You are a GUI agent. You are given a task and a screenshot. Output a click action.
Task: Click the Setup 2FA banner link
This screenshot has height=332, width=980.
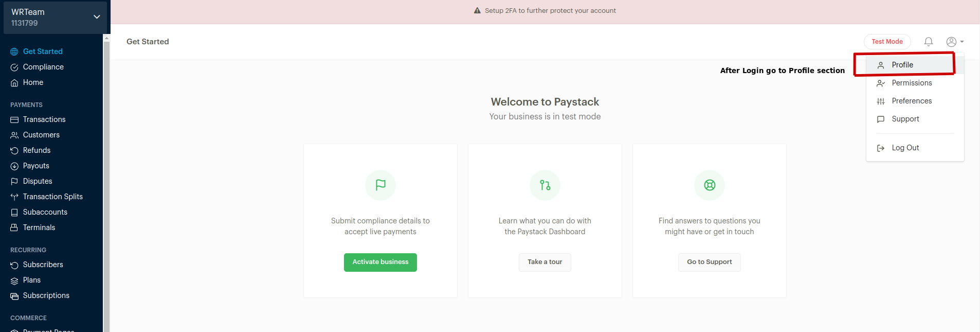(550, 11)
